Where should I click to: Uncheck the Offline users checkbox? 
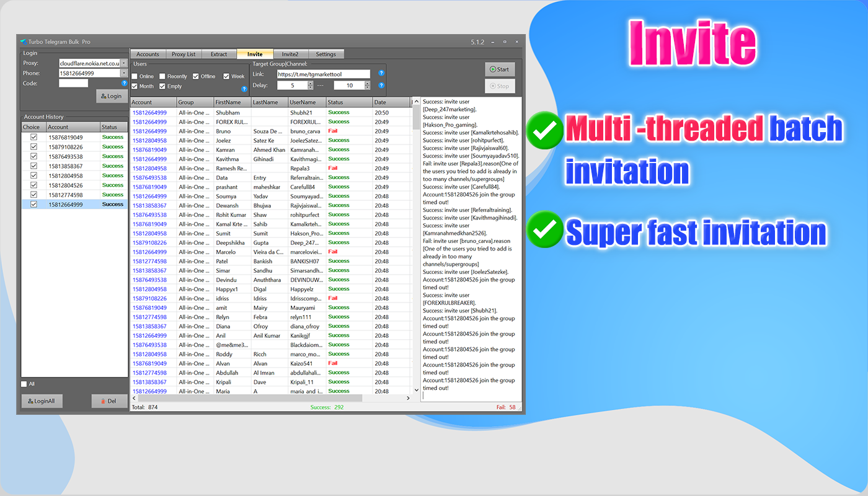[196, 76]
